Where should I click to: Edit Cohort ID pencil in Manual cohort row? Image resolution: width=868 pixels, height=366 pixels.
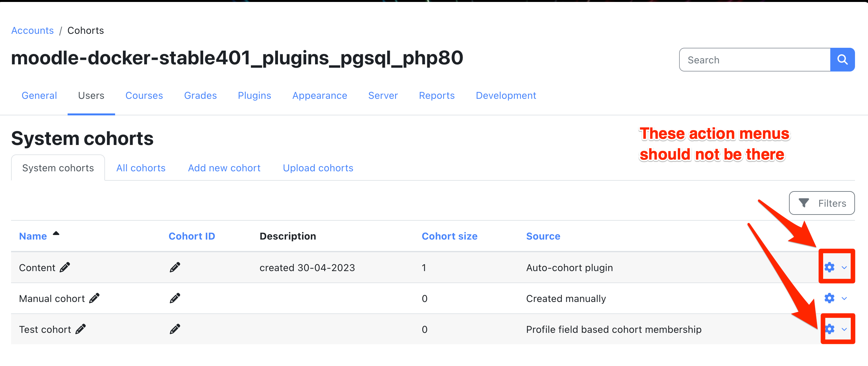pyautogui.click(x=175, y=298)
